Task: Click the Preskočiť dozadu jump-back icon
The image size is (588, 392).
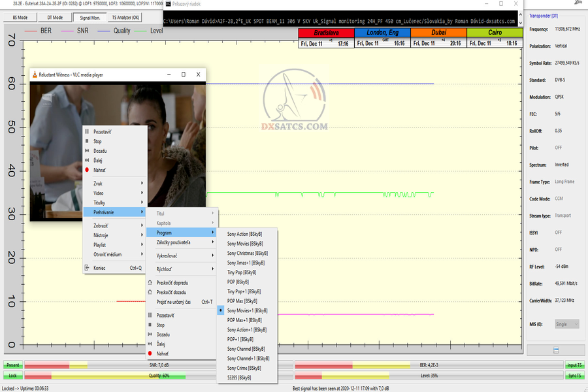Action: pyautogui.click(x=150, y=293)
